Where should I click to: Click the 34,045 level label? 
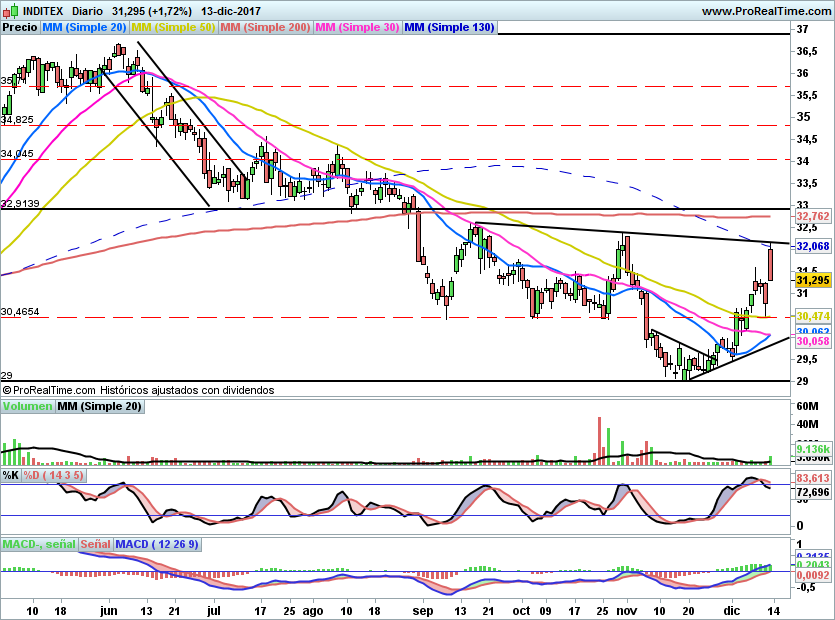[x=18, y=154]
